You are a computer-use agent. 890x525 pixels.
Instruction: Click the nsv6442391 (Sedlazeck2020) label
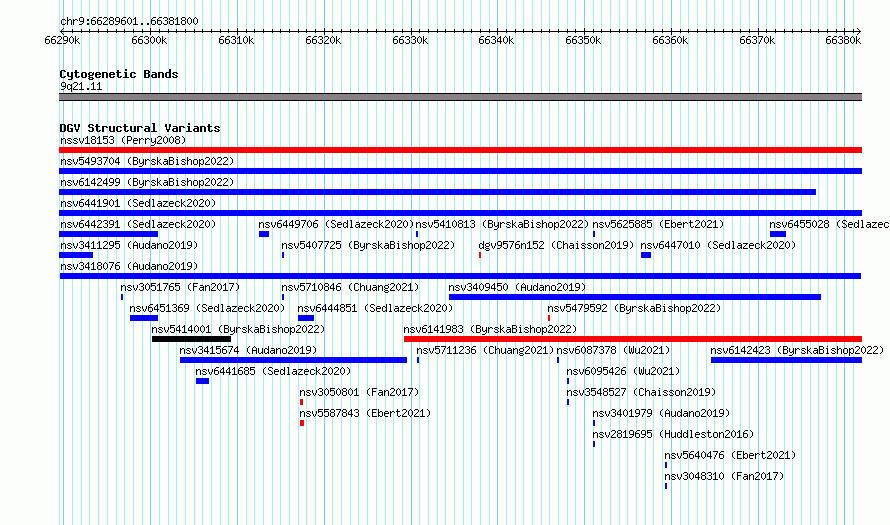click(x=138, y=224)
